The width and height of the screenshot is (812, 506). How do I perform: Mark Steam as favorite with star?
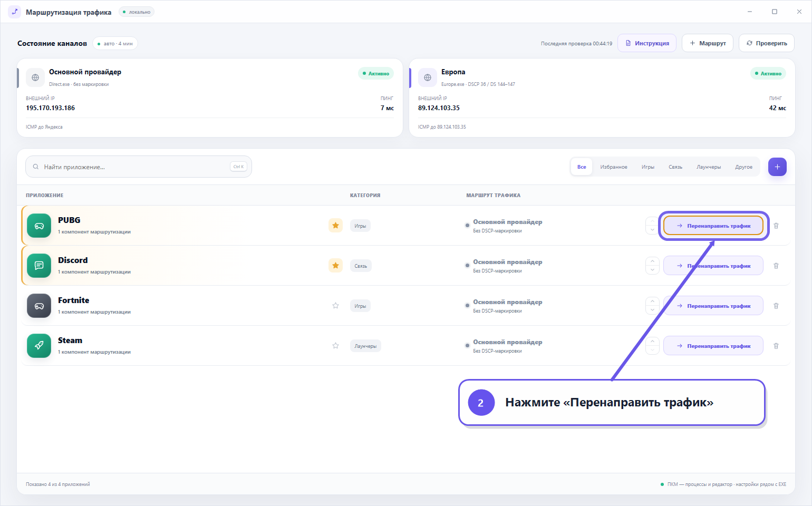(335, 346)
